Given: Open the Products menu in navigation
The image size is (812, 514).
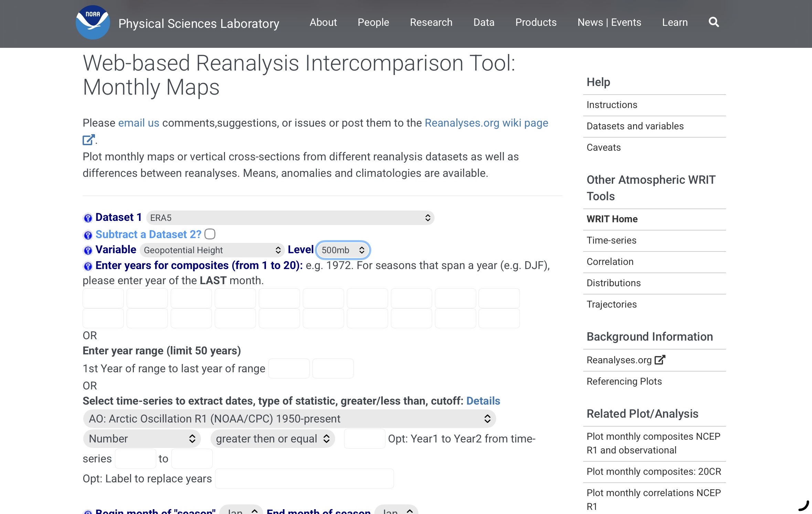Looking at the screenshot, I should (x=536, y=22).
